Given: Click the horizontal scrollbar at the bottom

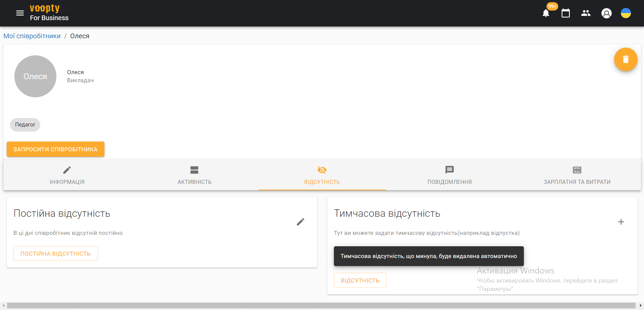Looking at the screenshot, I should coord(321,305).
